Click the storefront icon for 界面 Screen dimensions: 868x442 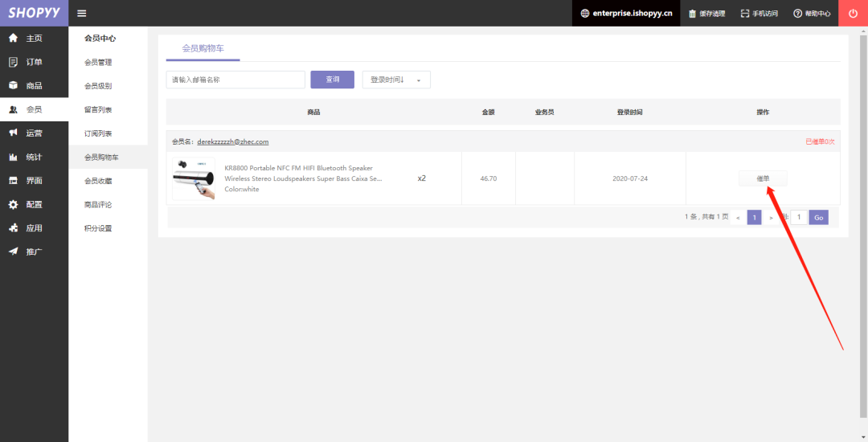coord(14,181)
